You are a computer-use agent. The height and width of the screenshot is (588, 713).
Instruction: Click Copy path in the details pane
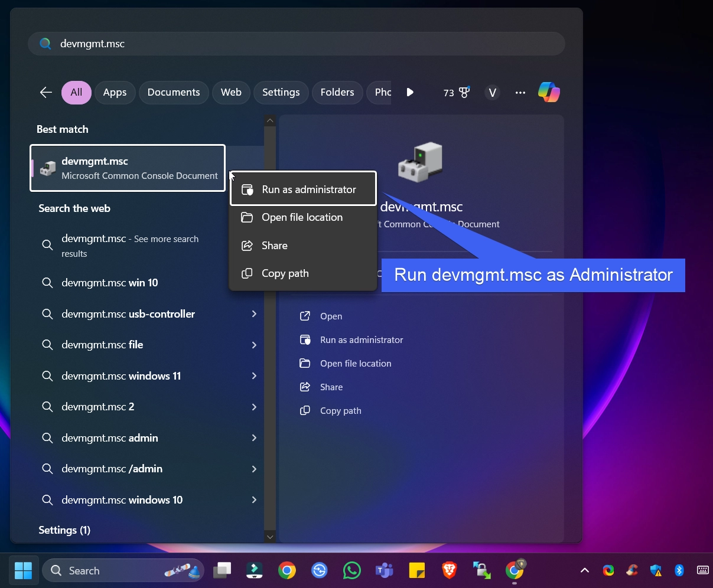tap(340, 410)
